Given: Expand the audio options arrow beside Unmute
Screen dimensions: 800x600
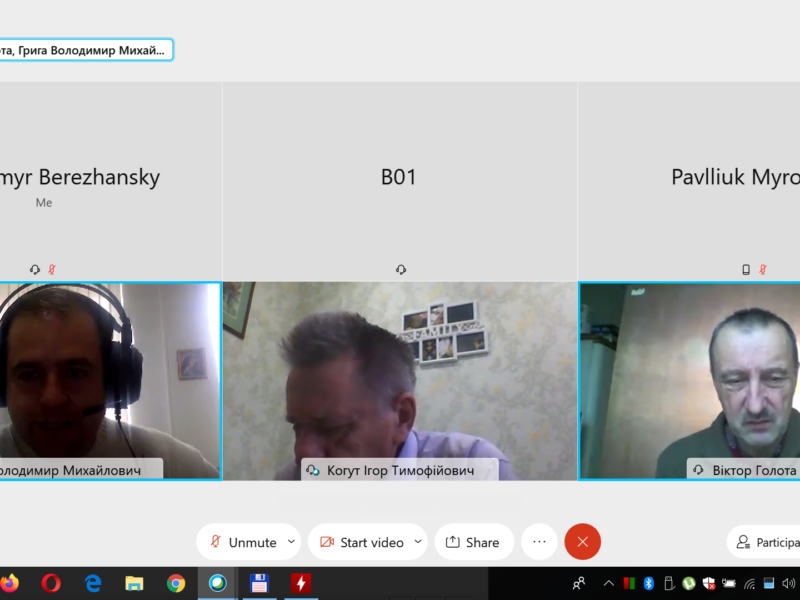Looking at the screenshot, I should click(291, 542).
